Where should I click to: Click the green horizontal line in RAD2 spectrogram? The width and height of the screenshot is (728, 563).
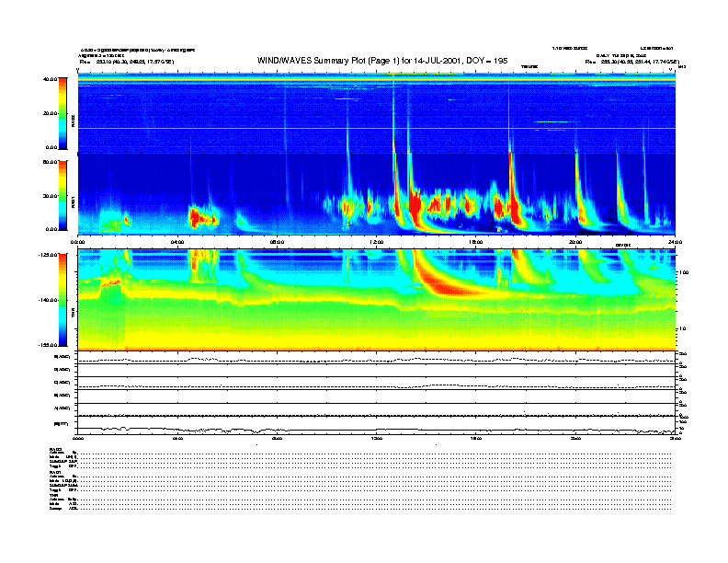click(x=377, y=128)
